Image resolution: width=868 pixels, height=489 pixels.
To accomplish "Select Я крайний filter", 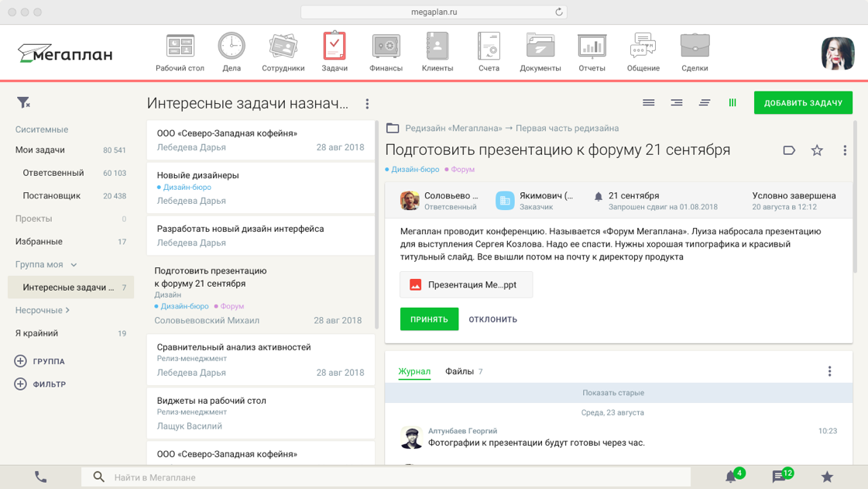I will point(71,333).
